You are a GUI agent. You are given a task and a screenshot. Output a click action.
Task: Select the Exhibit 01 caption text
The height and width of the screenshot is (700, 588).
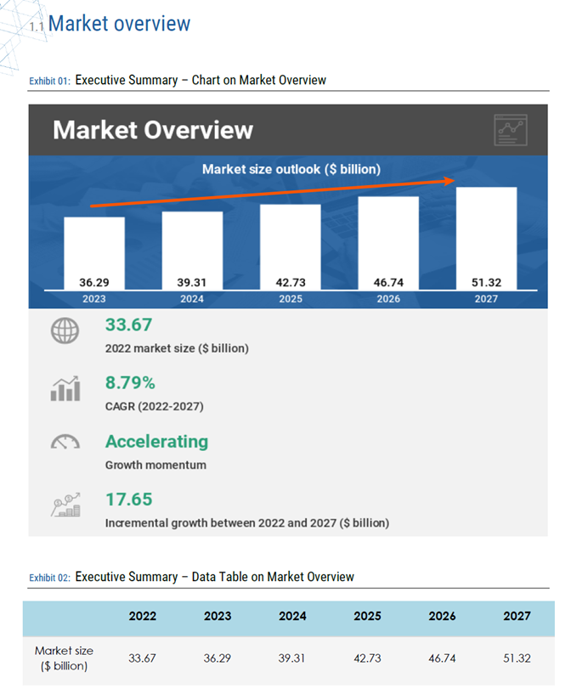tap(178, 81)
